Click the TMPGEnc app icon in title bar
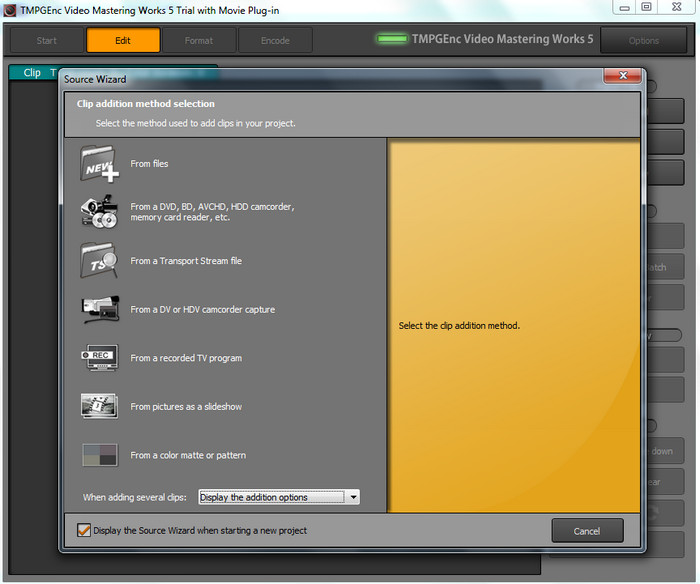 pyautogui.click(x=9, y=10)
